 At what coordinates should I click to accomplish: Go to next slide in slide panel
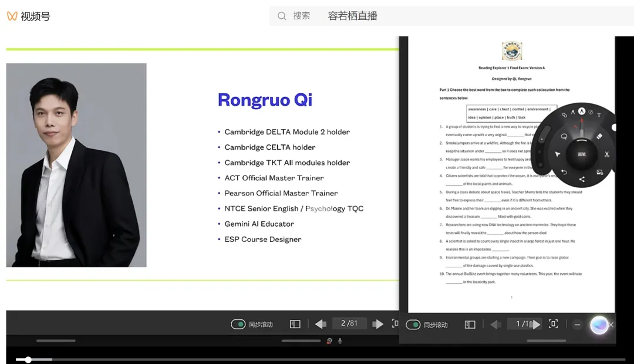377,324
